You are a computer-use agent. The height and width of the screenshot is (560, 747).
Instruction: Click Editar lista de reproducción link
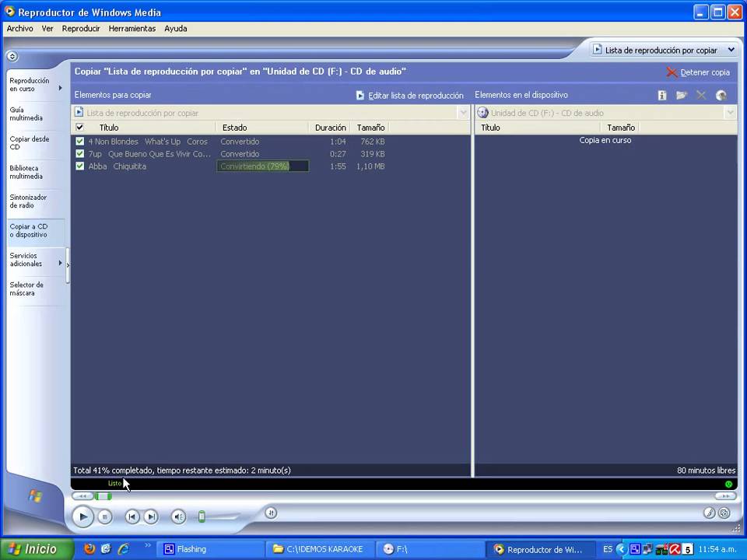click(416, 95)
